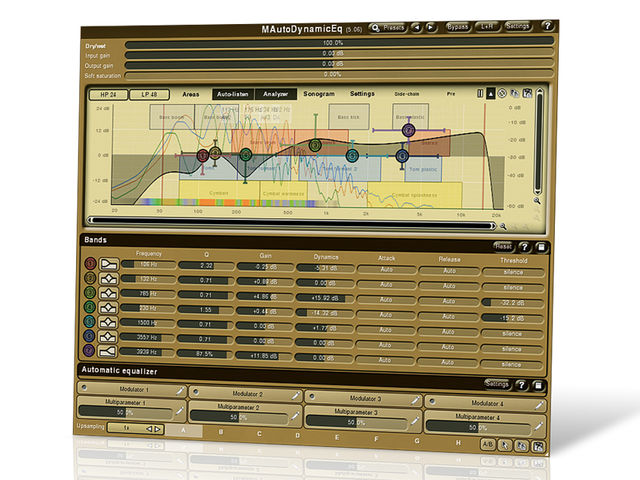This screenshot has height=480, width=640.
Task: Reset all bands with Reset button
Action: coord(503,246)
